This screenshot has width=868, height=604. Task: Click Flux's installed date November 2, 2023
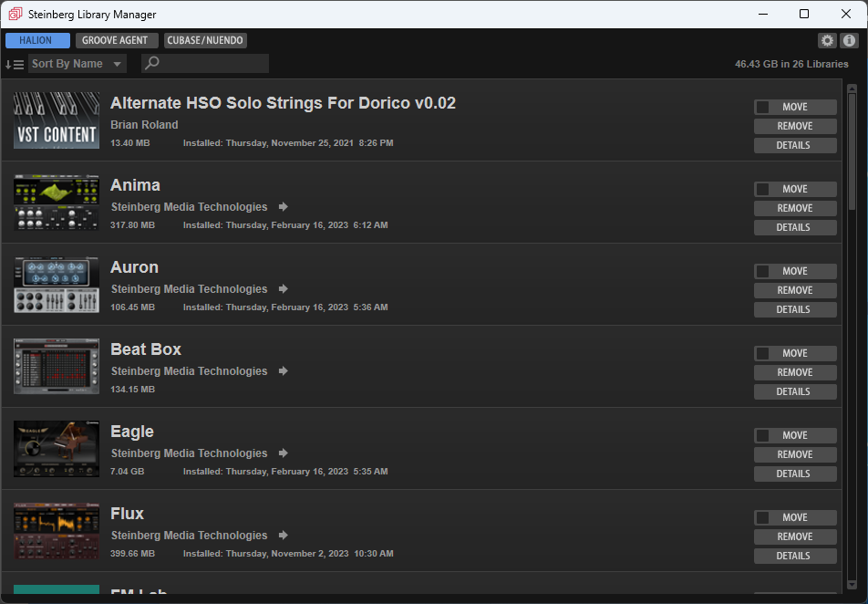[287, 553]
